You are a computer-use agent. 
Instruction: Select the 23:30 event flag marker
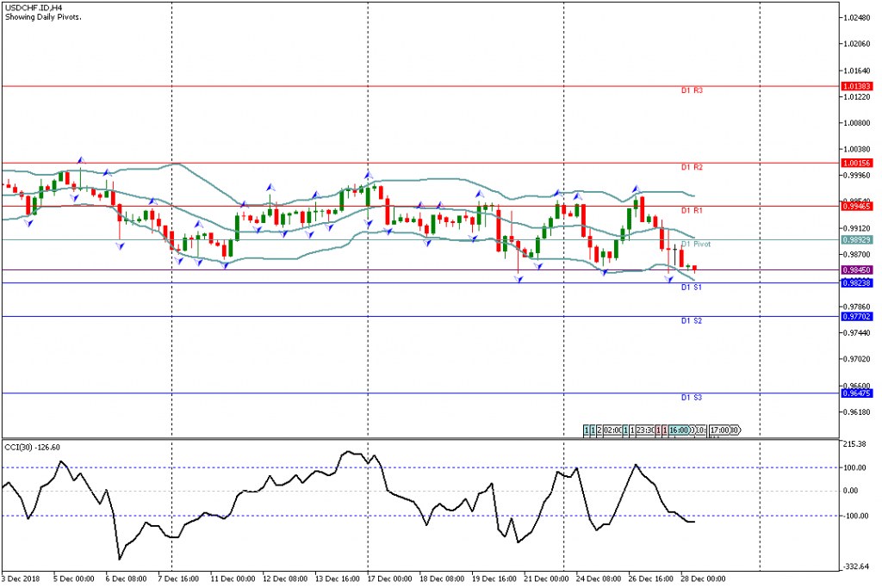(x=643, y=430)
